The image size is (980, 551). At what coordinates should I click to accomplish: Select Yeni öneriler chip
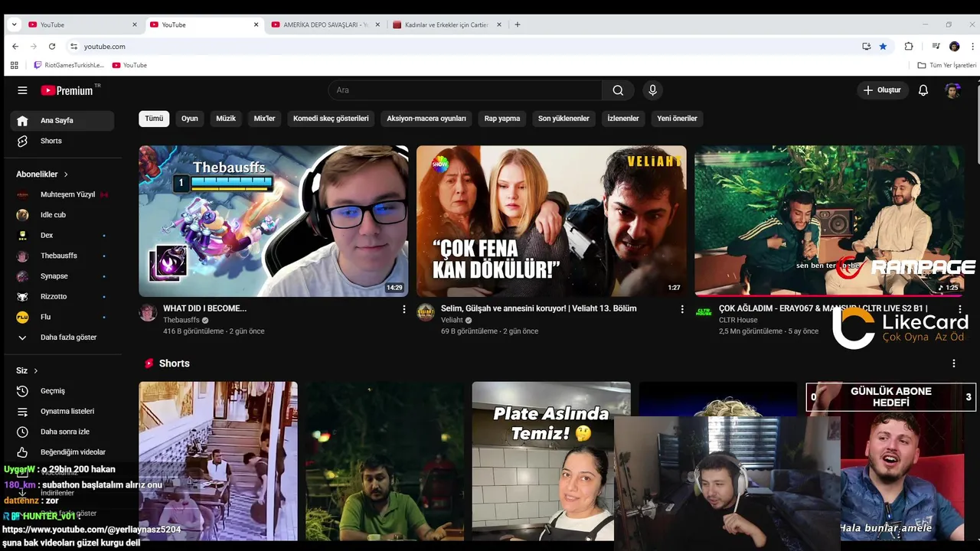(677, 119)
